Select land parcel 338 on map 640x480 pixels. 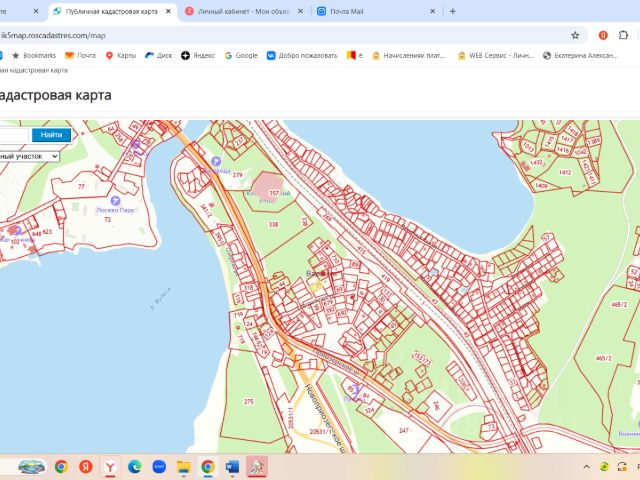pyautogui.click(x=273, y=225)
